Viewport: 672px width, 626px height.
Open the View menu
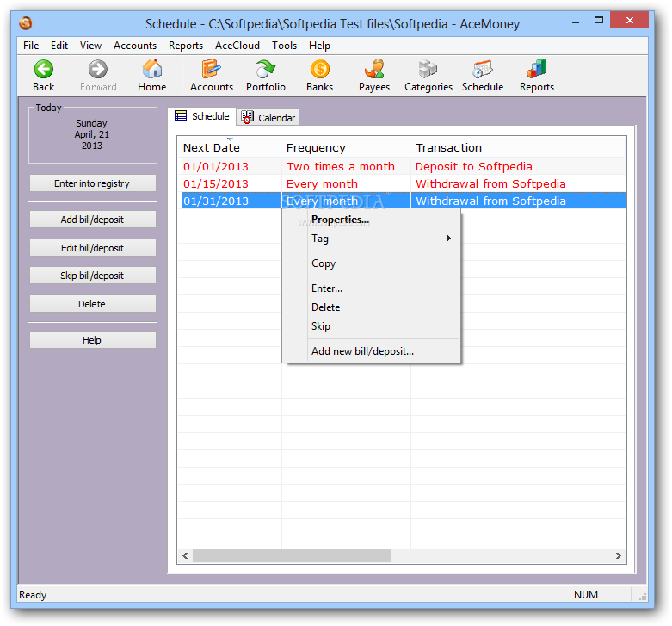pyautogui.click(x=90, y=46)
